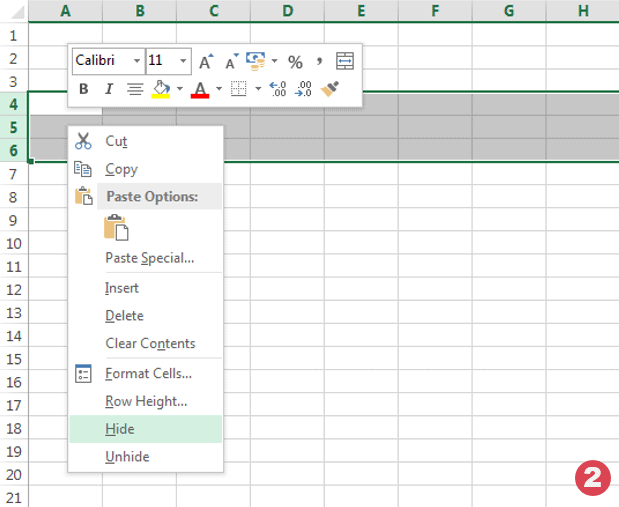Click cell G14 in the worksheet
Screen dimensions: 619x507
point(509,336)
